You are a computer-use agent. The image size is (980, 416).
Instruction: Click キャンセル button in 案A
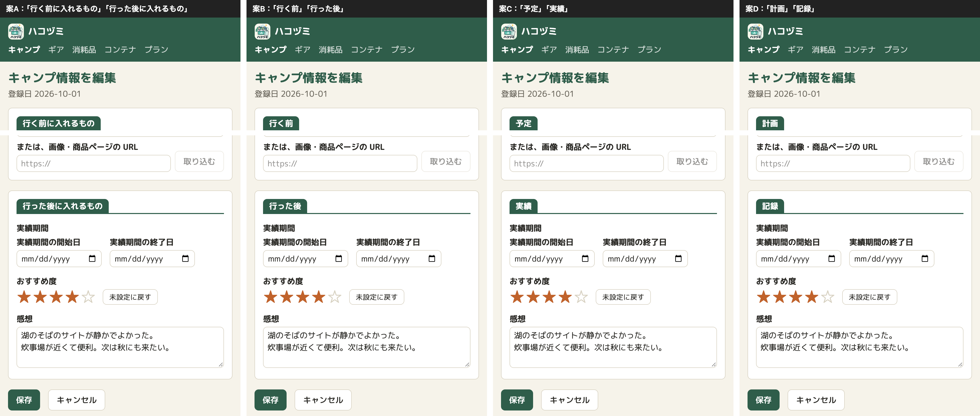tap(76, 400)
